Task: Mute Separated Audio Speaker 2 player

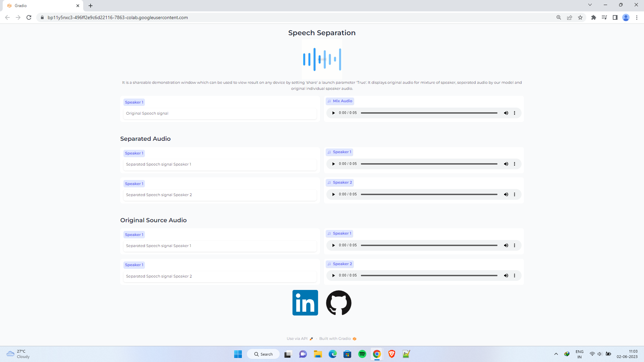Action: click(x=506, y=194)
